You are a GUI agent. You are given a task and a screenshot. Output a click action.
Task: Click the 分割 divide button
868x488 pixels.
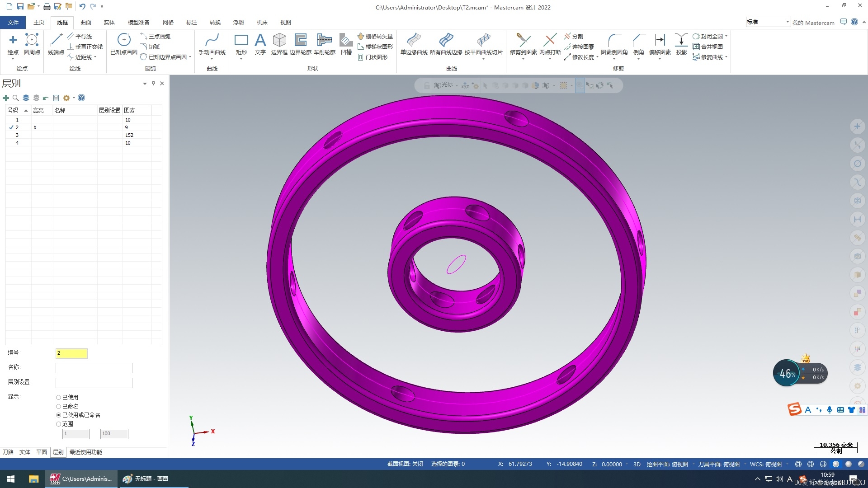click(573, 37)
